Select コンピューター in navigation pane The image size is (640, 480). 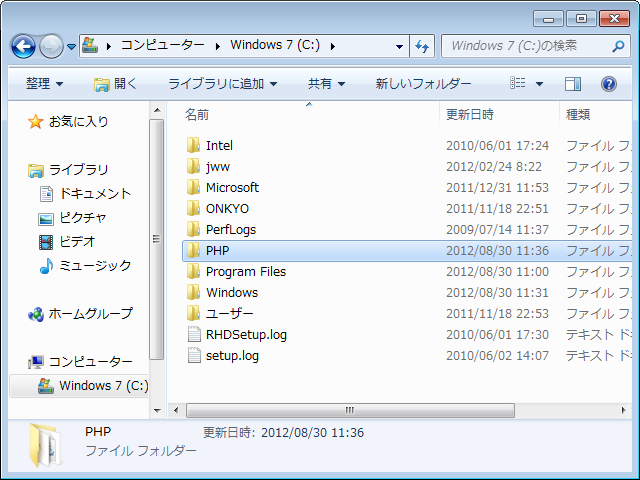(x=91, y=362)
